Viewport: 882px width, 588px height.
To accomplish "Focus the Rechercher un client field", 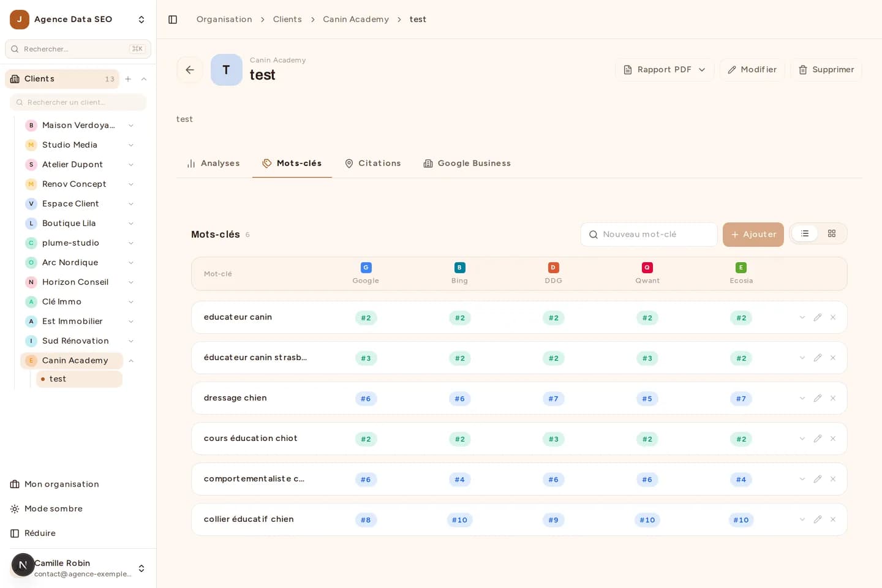I will click(78, 102).
